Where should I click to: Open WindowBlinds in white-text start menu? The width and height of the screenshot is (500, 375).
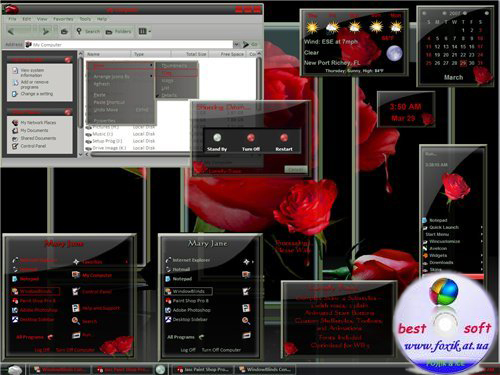pyautogui.click(x=188, y=291)
